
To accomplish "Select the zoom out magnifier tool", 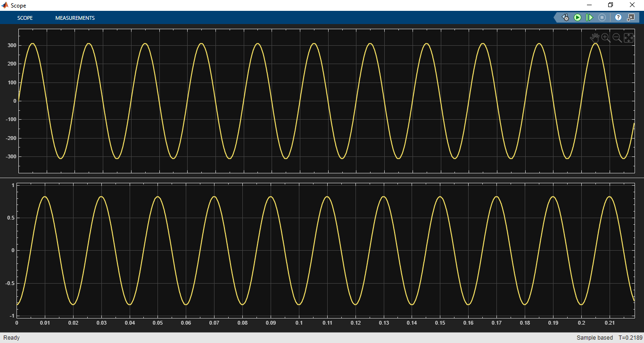I will (617, 38).
